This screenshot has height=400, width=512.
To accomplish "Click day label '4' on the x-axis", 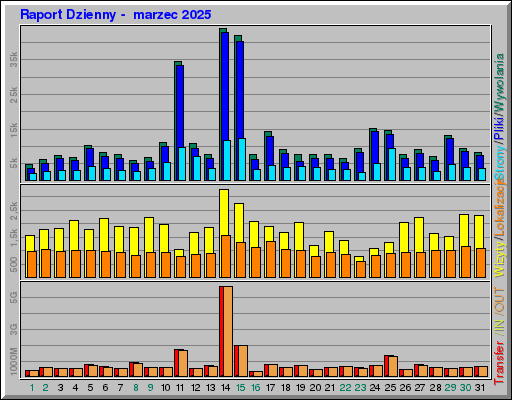I will (x=75, y=388).
